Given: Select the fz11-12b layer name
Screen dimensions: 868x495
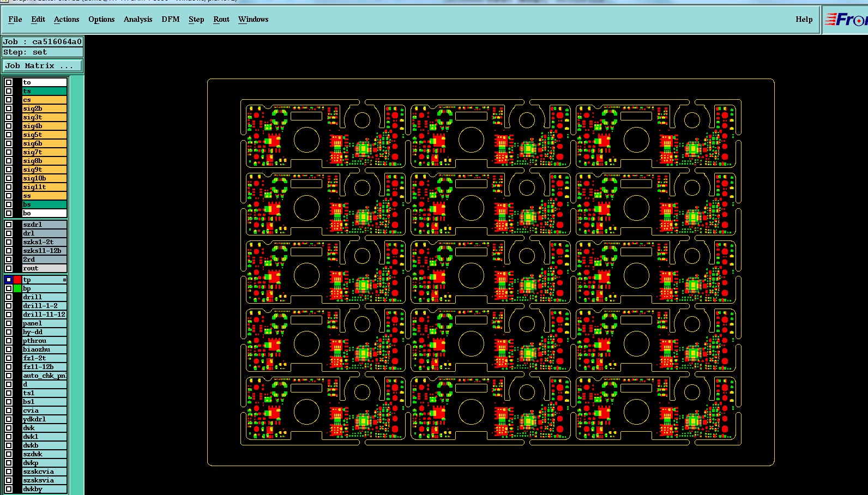Looking at the screenshot, I should [44, 367].
